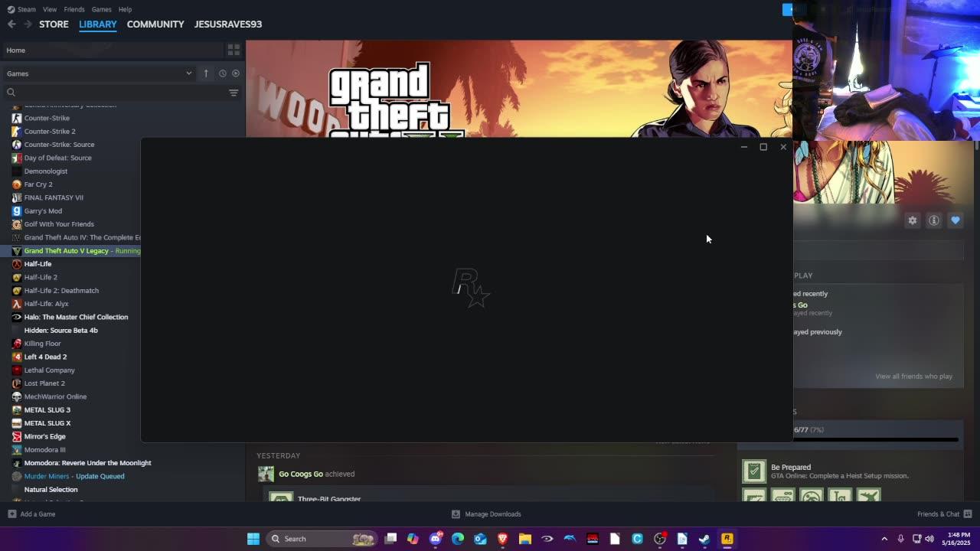This screenshot has height=551, width=980.
Task: Select Lost Planet 2 entry
Action: pyautogui.click(x=44, y=383)
